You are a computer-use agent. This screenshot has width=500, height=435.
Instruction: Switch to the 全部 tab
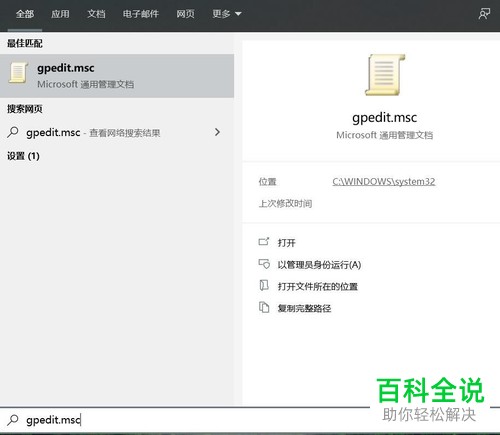[25, 14]
